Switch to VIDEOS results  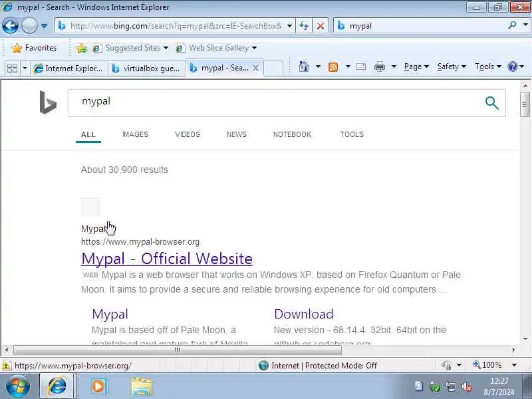(188, 134)
